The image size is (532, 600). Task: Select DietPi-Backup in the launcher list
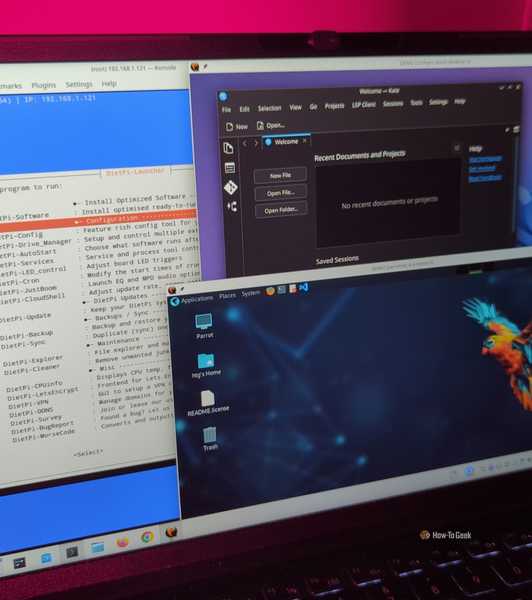click(x=26, y=336)
